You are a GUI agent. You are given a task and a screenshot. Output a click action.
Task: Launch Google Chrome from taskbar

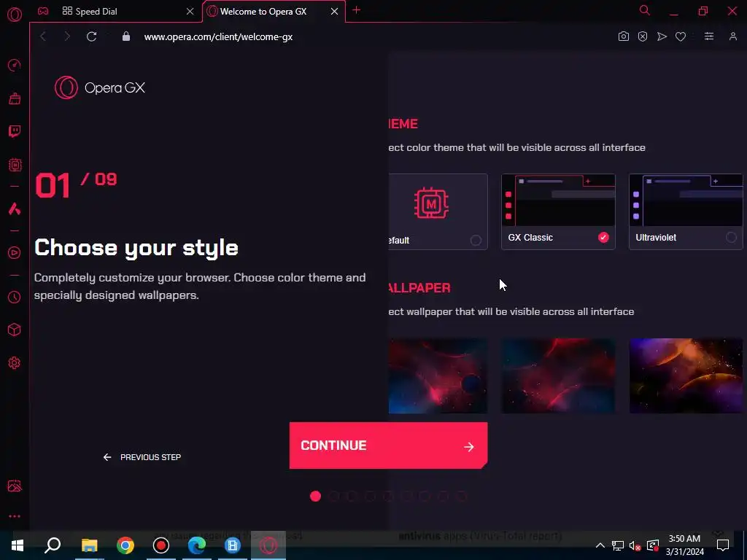click(x=125, y=545)
